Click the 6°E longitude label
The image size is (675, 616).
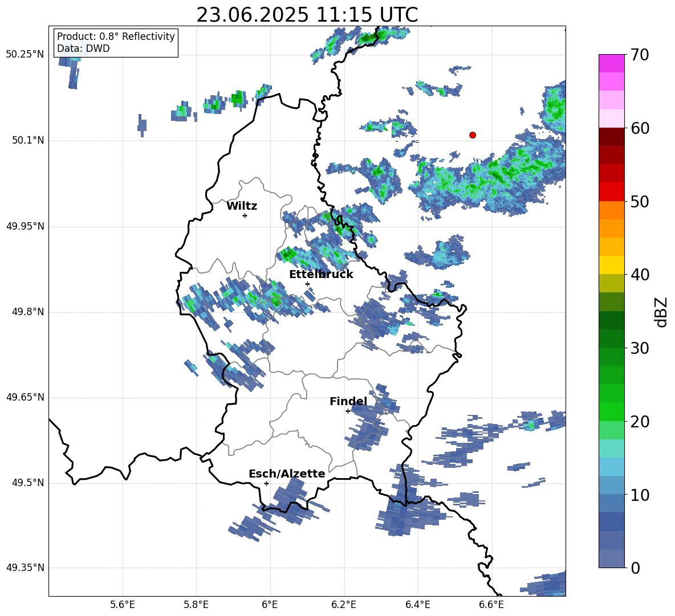point(270,605)
